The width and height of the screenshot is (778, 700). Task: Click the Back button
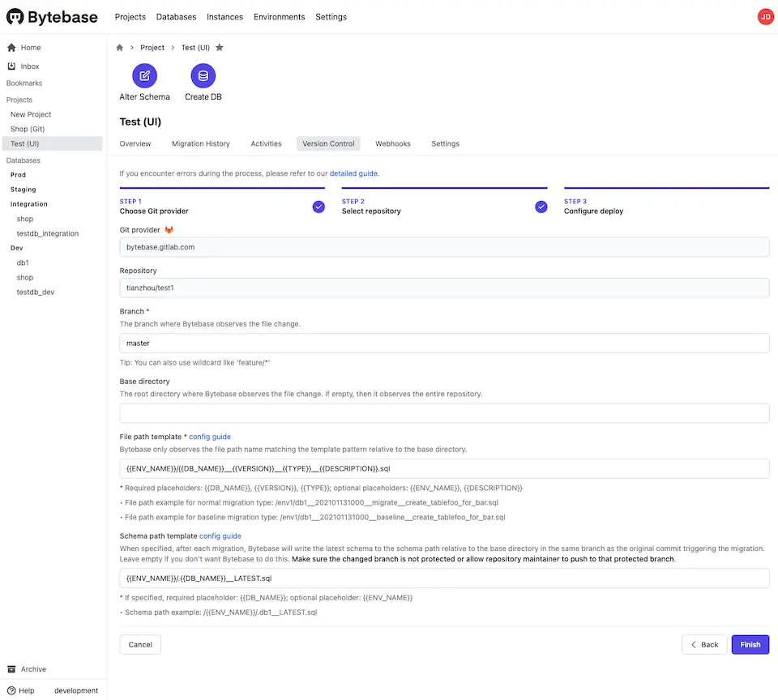(703, 645)
